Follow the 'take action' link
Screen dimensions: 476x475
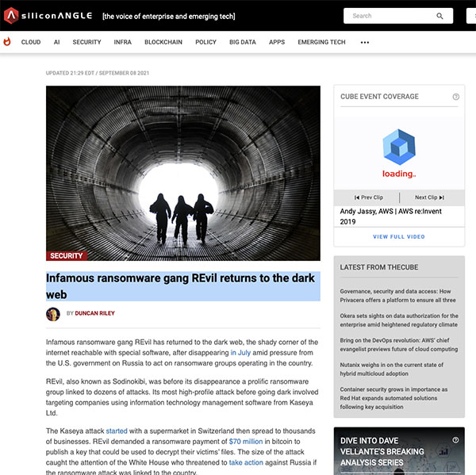(x=246, y=462)
